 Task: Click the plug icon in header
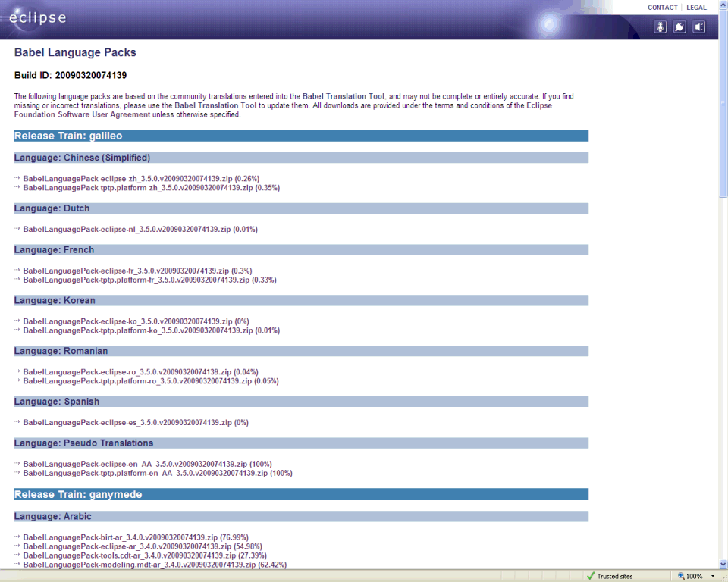[x=680, y=27]
